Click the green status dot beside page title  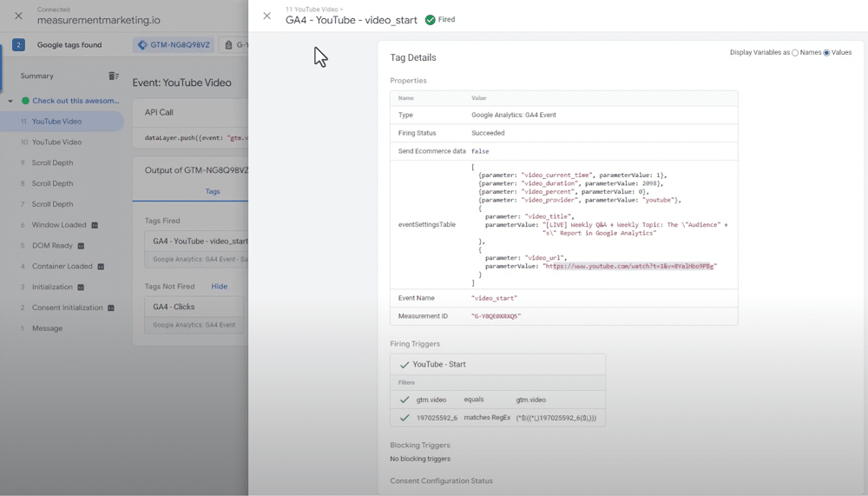coord(25,101)
